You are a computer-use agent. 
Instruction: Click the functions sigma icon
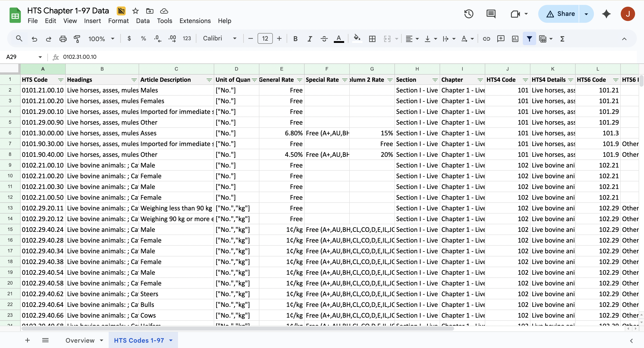[x=562, y=39]
